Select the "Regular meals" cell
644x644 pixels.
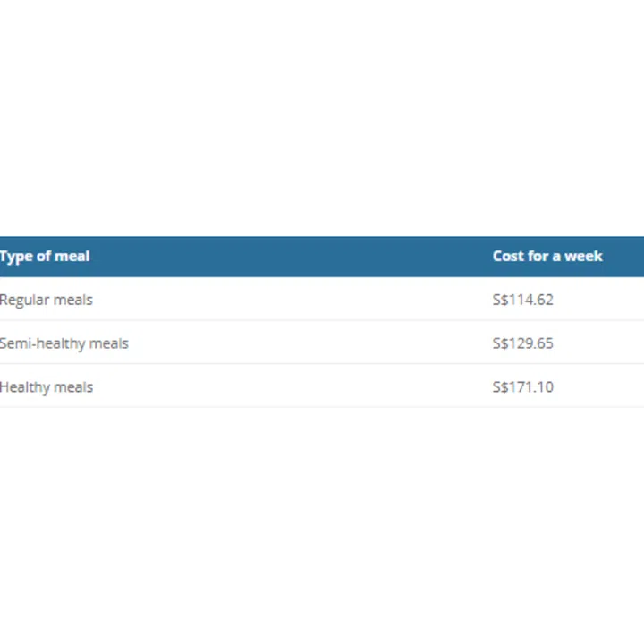point(47,300)
